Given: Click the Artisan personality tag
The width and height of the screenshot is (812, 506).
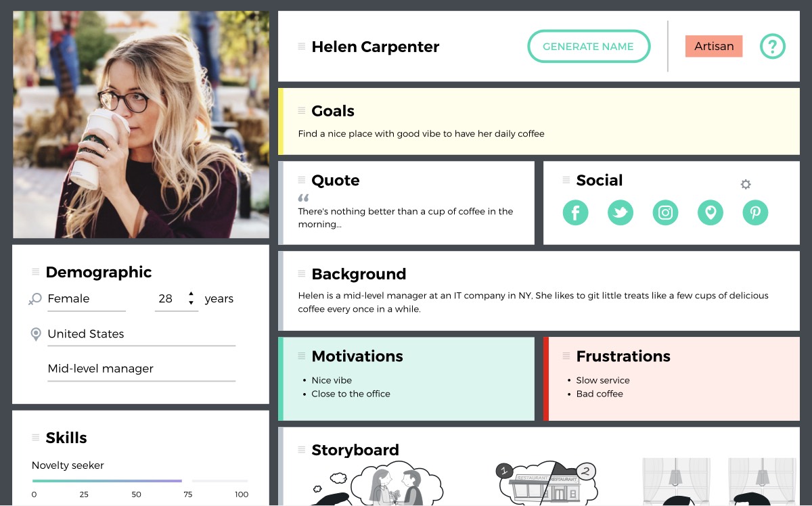Looking at the screenshot, I should 714,46.
